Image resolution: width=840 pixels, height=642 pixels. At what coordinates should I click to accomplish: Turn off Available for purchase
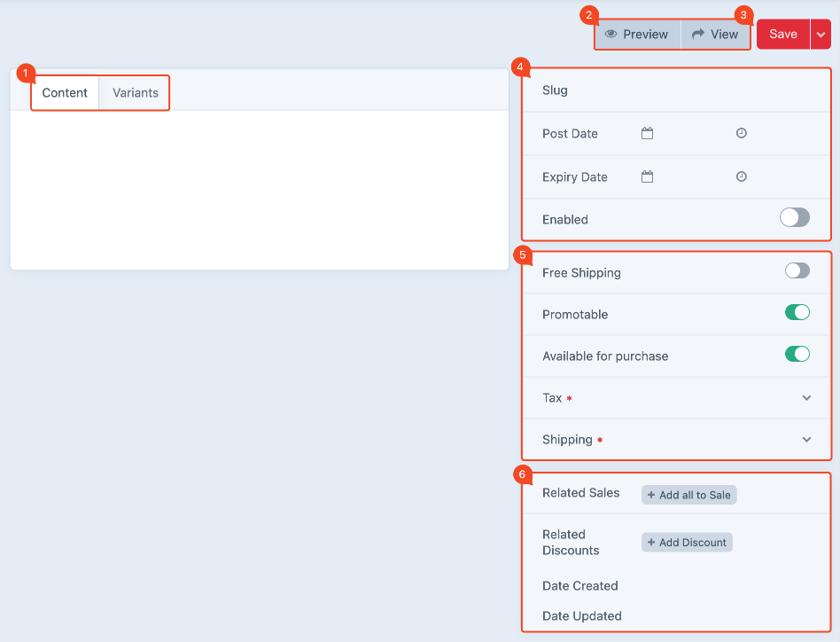(797, 355)
